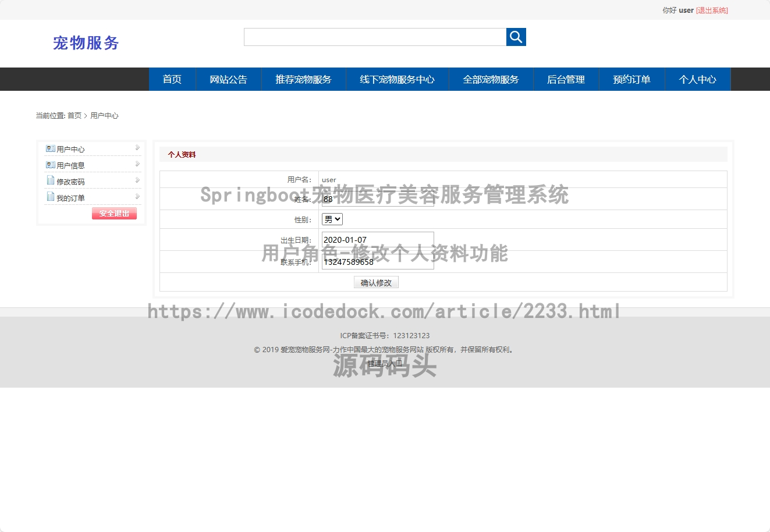The height and width of the screenshot is (532, 770).
Task: Open 我的订单 in the sidebar
Action: click(x=70, y=198)
